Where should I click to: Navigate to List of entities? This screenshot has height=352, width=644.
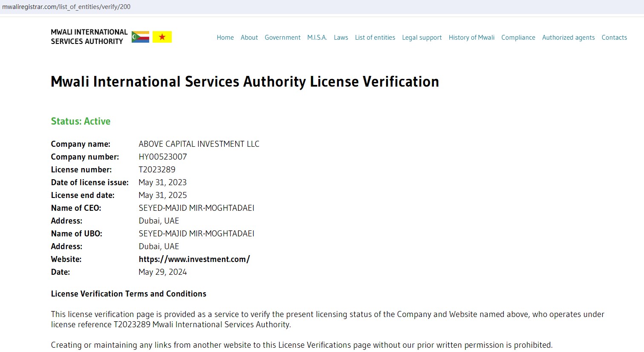[375, 38]
